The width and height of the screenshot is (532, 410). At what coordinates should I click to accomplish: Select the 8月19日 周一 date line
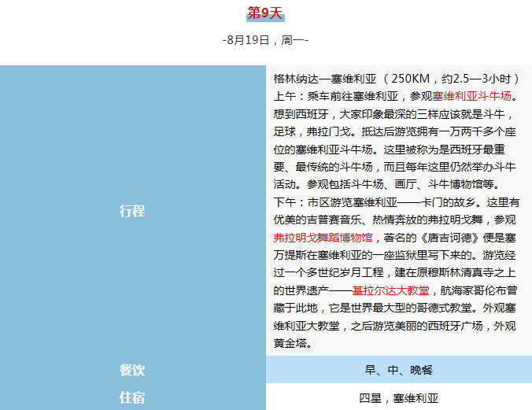(x=265, y=39)
